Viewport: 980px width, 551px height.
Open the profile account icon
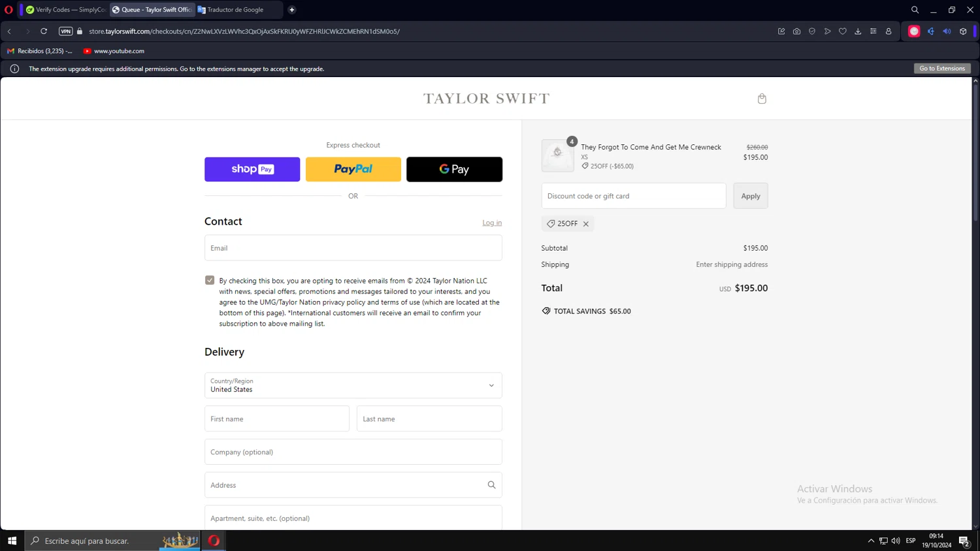click(889, 31)
